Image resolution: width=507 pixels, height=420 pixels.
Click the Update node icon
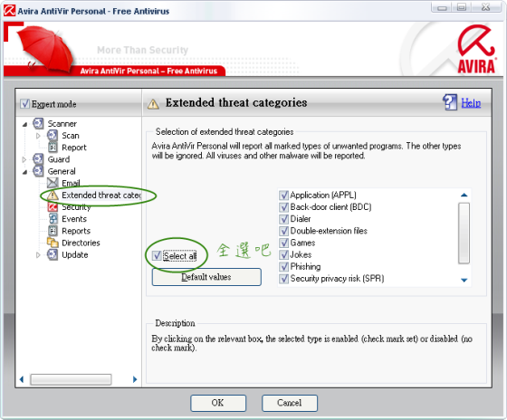point(53,254)
